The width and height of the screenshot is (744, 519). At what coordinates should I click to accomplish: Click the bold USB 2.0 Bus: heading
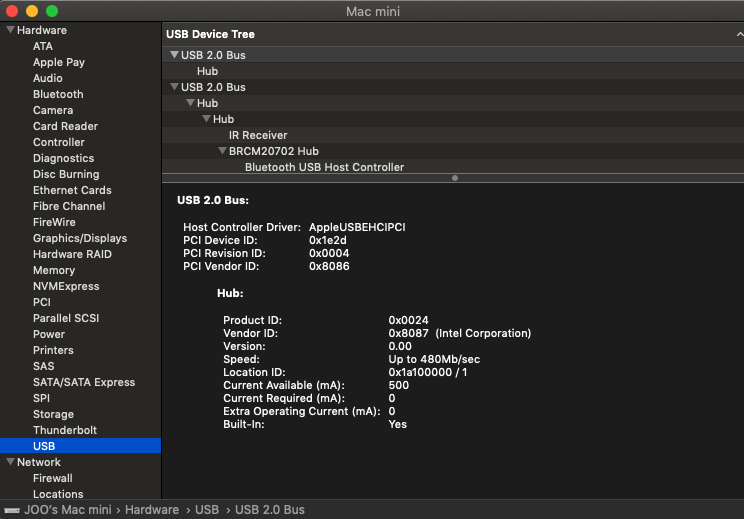(x=213, y=200)
